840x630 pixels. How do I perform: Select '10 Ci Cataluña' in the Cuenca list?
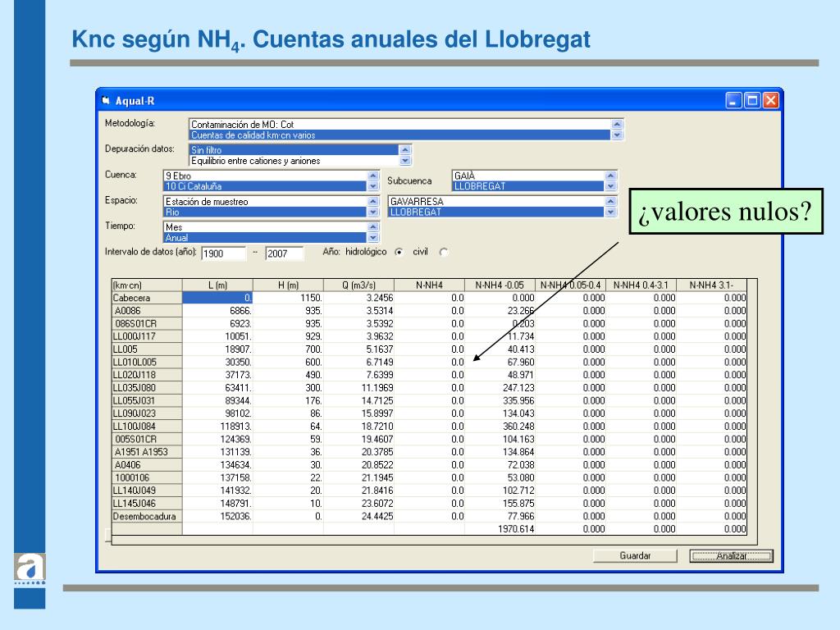coord(265,186)
